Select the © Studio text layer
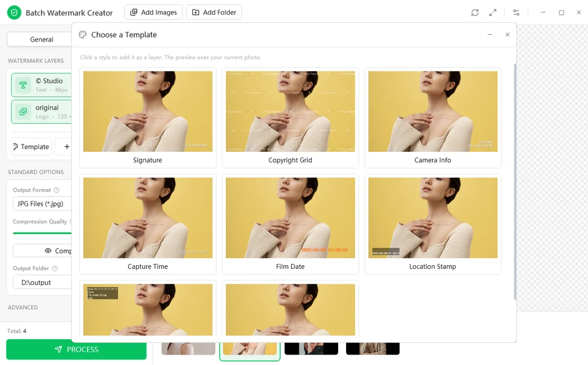 point(41,85)
